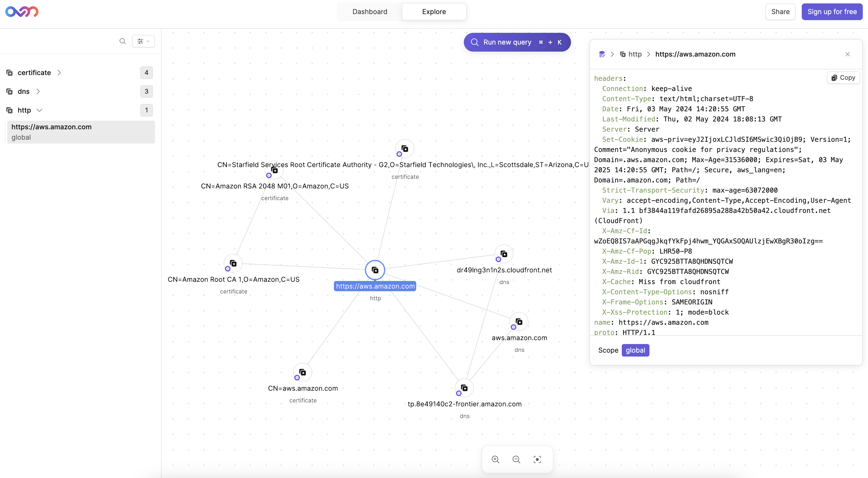Viewport: 868px width, 478px height.
Task: Click the X-Frame-Options SAMEORIGIN line
Action: [x=657, y=302]
